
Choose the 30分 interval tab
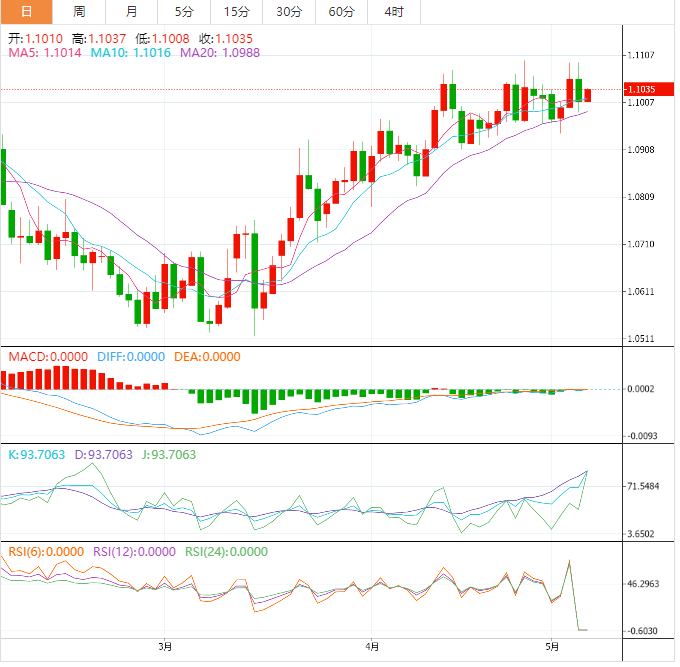(289, 12)
